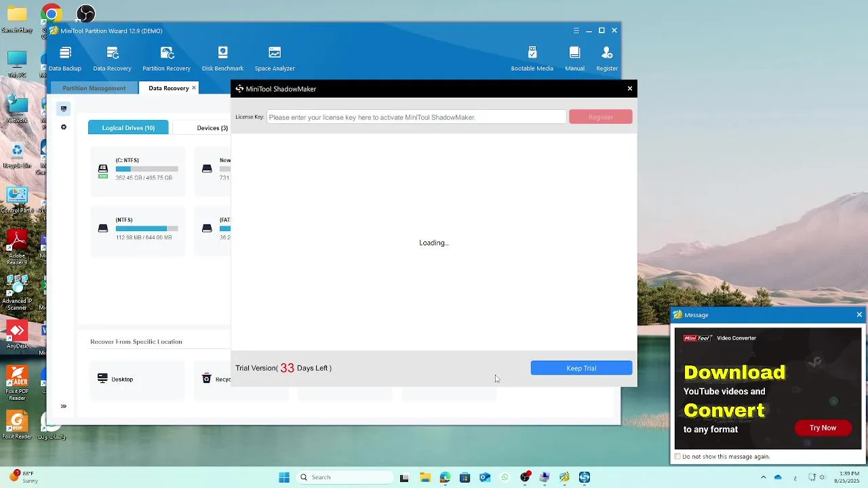
Task: Open OBS Studio desktop shortcut
Action: click(x=85, y=14)
